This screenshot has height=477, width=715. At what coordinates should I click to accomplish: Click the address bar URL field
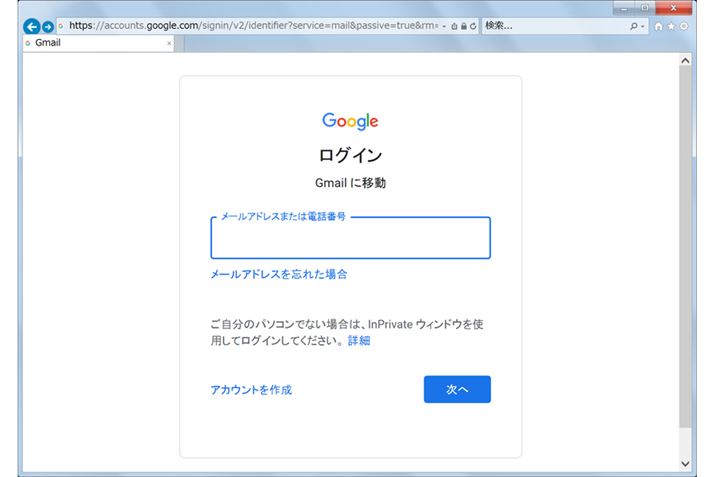pos(253,26)
